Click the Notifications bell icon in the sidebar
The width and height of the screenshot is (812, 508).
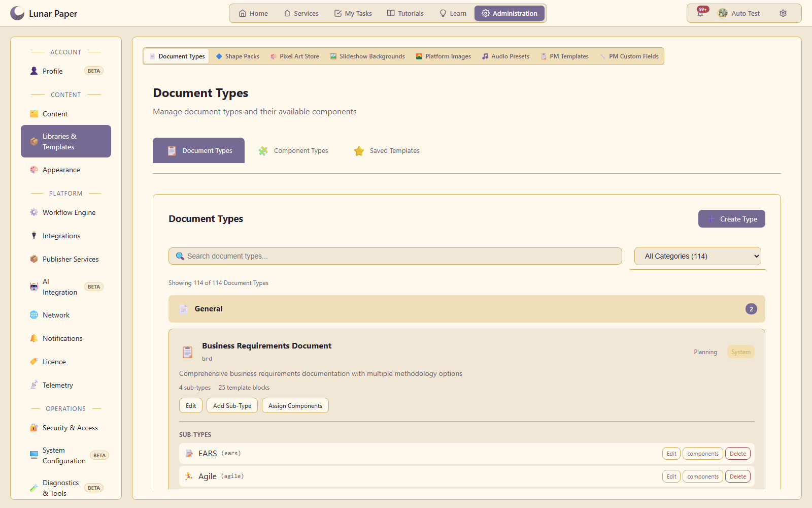tap(34, 338)
